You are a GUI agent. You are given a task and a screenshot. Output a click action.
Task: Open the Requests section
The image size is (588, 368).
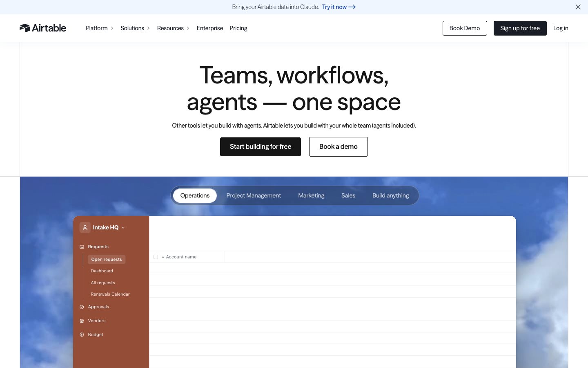(98, 247)
